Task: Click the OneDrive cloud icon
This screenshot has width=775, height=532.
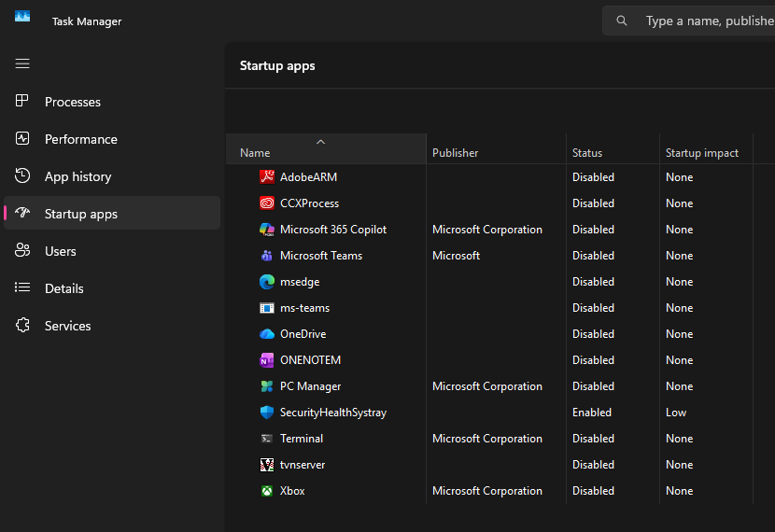Action: (x=266, y=333)
